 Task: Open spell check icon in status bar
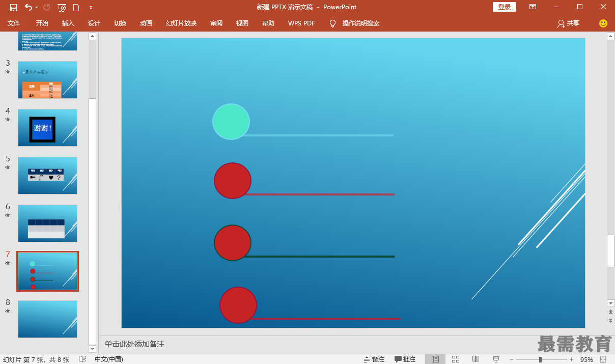pos(82,359)
